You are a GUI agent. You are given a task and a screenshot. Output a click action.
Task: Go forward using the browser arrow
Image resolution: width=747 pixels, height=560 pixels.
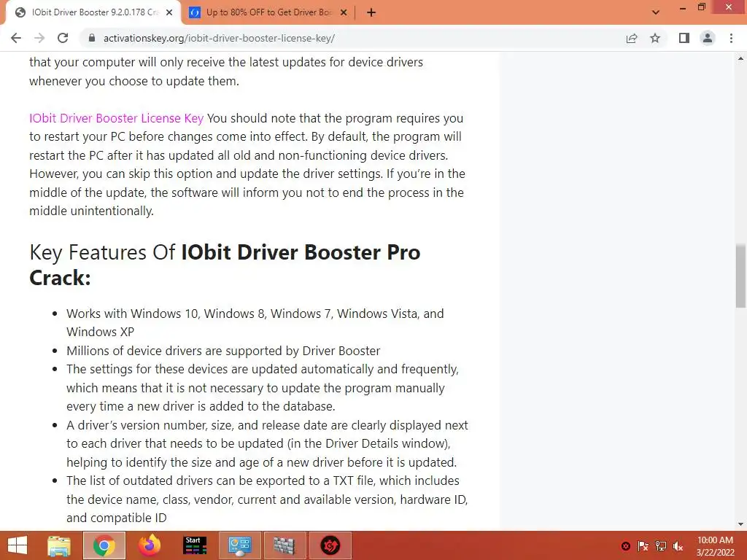[39, 38]
